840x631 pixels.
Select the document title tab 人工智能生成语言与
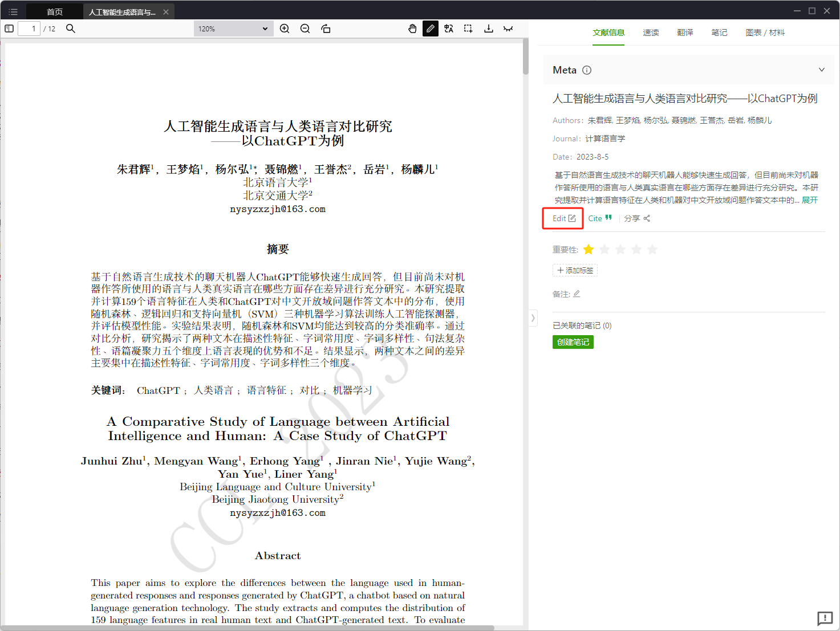click(x=122, y=12)
